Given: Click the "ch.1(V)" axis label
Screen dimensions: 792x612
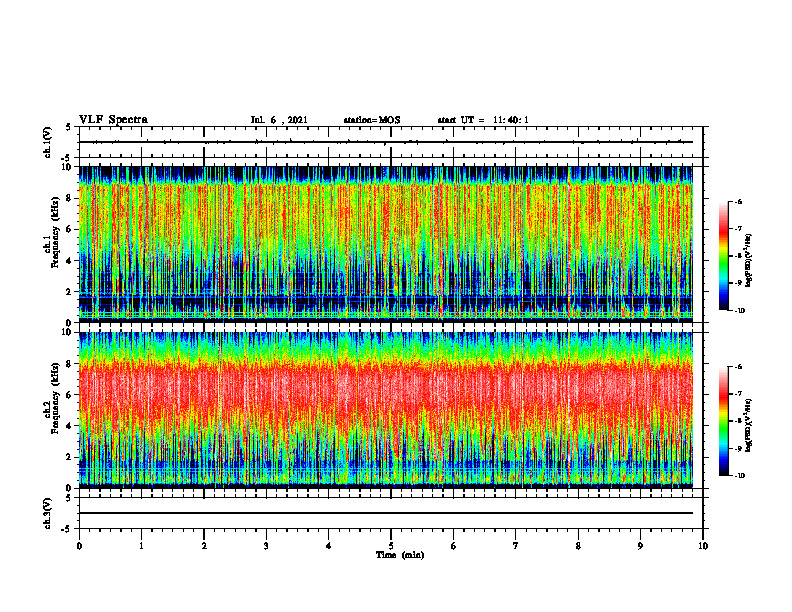Looking at the screenshot, I should point(48,142).
